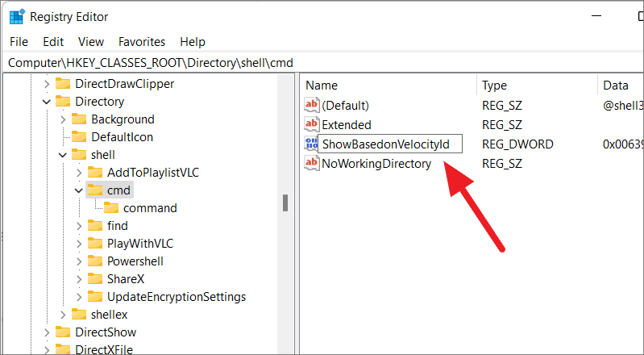Select the Background folder icon
The image size is (644, 355).
(x=79, y=119)
